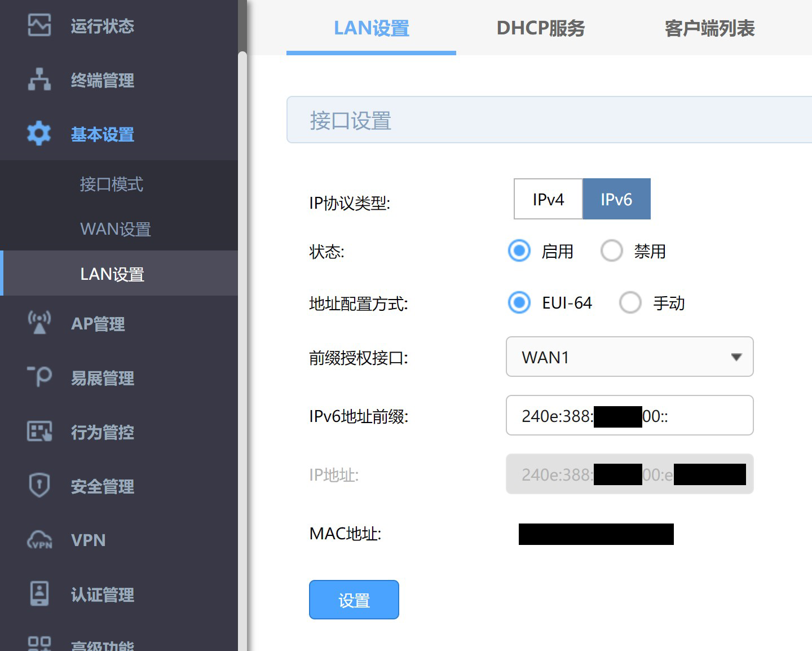Switch IP protocol type to IPv4
The height and width of the screenshot is (651, 812).
pos(548,199)
